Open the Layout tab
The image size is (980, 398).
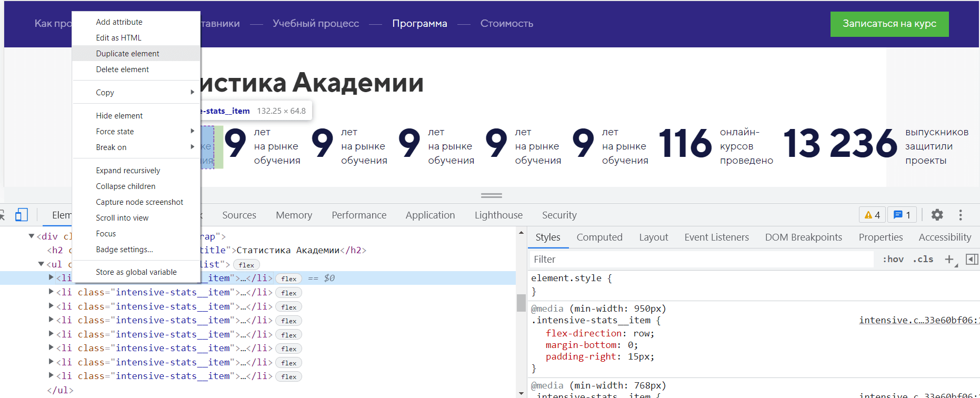pos(653,237)
